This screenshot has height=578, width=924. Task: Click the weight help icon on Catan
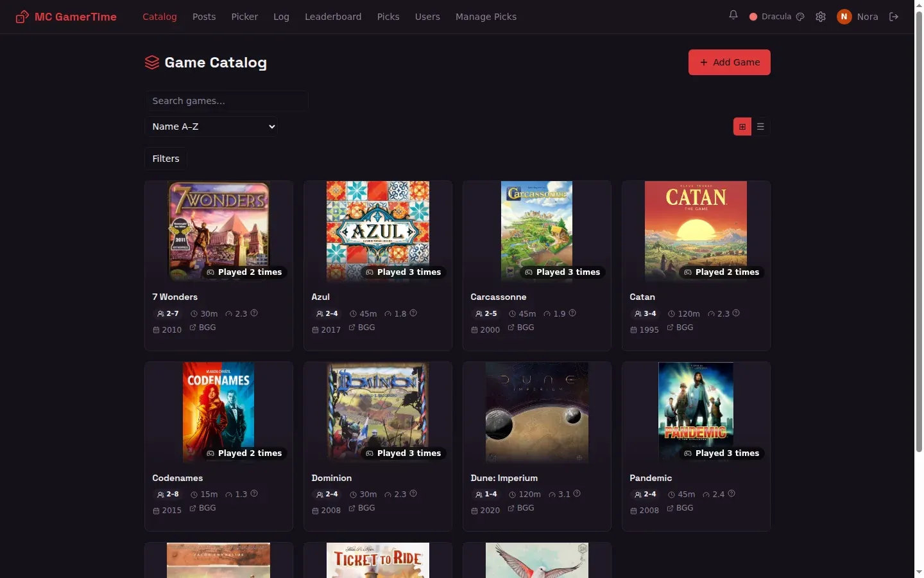736,313
